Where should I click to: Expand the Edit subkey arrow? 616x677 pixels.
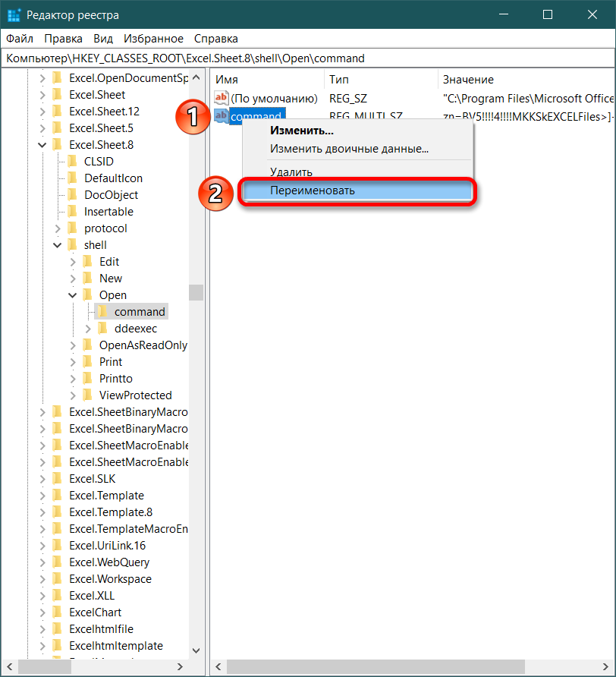click(73, 261)
